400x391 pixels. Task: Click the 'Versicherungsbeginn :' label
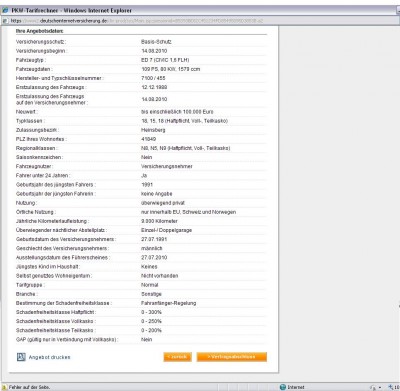[42, 51]
